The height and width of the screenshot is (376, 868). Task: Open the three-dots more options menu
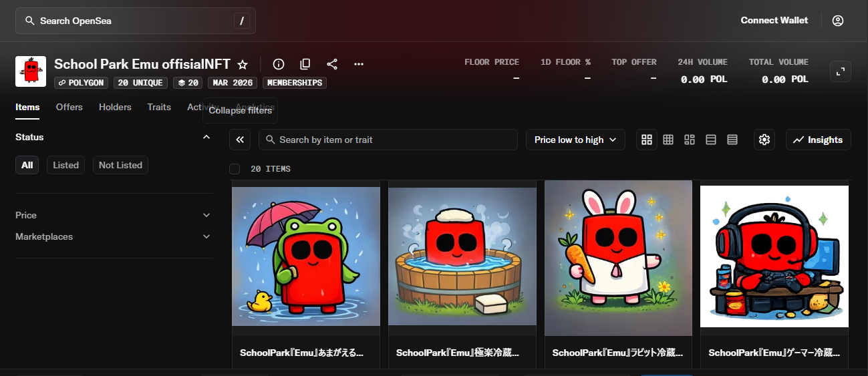pos(359,64)
